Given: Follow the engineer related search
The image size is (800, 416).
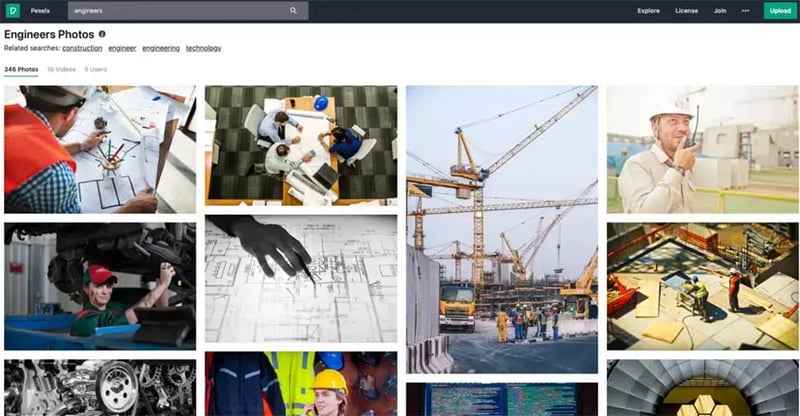Looking at the screenshot, I should coord(122,48).
